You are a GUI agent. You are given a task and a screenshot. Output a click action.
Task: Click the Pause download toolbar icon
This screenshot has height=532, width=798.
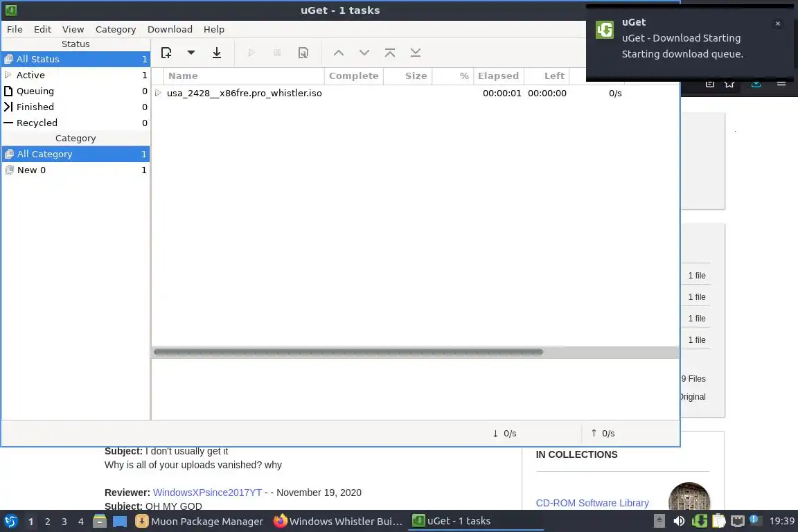pos(277,53)
